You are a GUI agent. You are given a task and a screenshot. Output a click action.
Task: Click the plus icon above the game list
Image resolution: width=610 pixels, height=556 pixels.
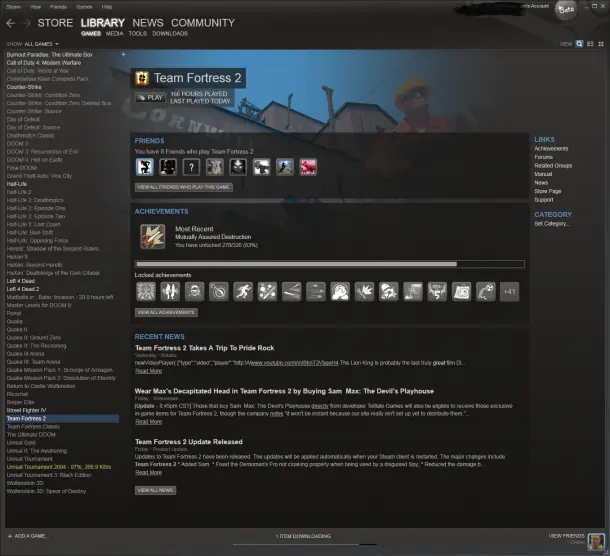123,54
